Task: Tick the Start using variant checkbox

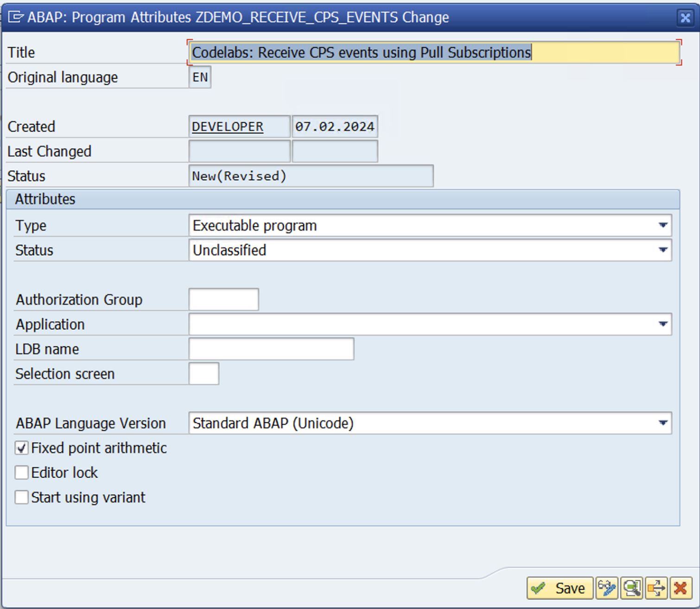Action: (x=21, y=497)
